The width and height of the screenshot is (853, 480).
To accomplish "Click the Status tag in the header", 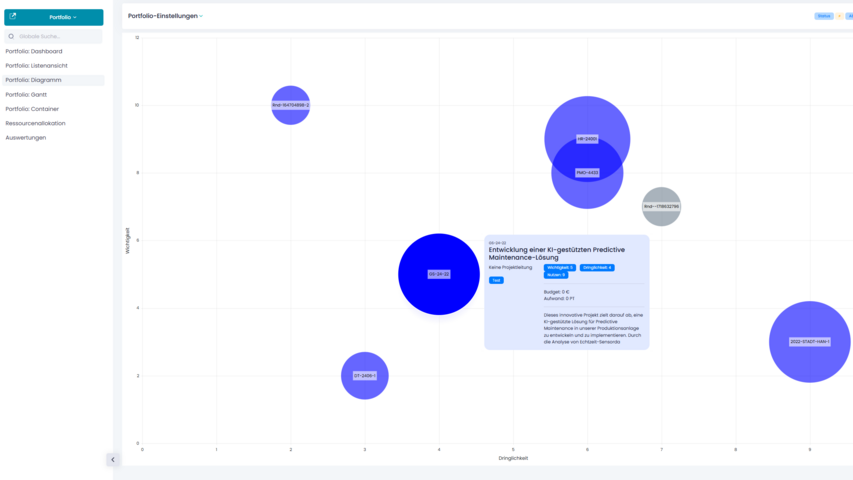I will [x=823, y=16].
